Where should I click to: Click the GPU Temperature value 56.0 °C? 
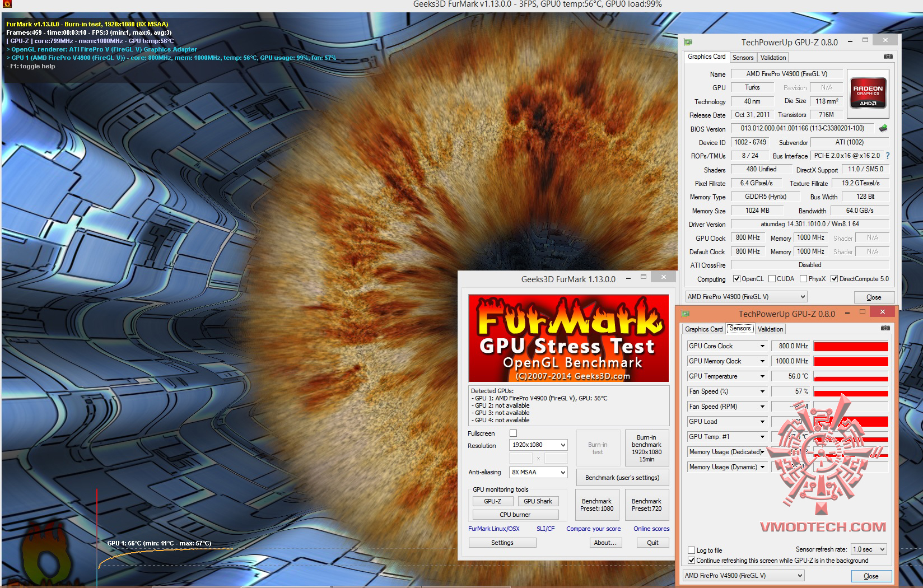pos(790,377)
